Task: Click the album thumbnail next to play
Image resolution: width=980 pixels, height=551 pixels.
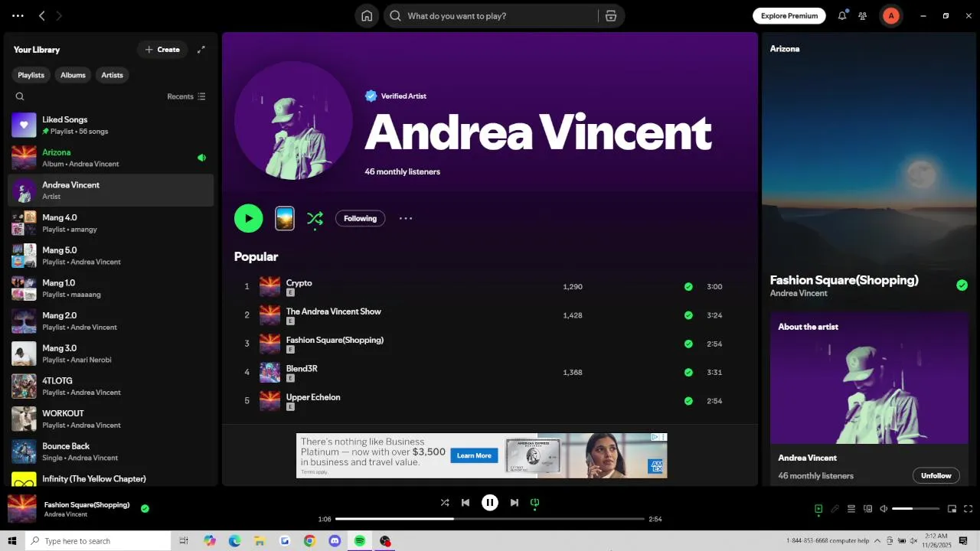Action: tap(285, 218)
